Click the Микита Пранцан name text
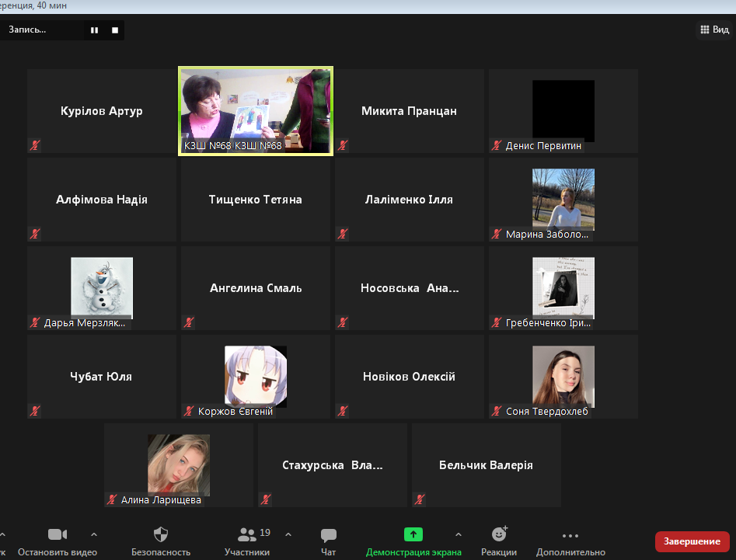736x560 pixels. (409, 111)
